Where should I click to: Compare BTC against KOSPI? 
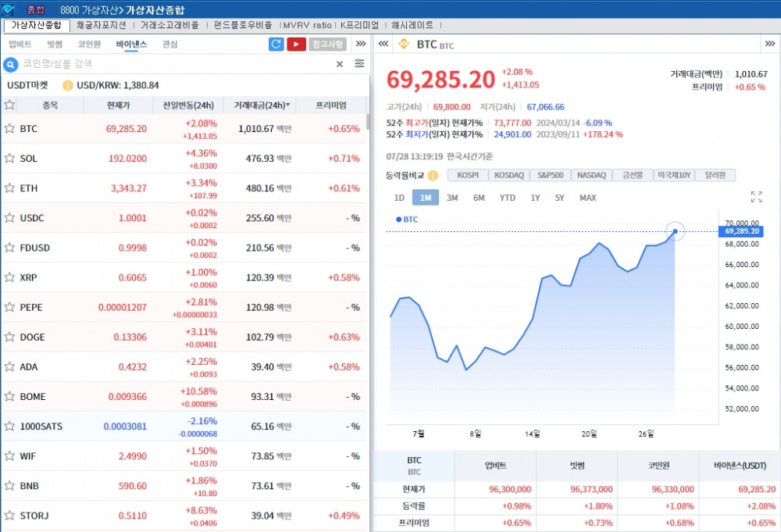pos(469,175)
